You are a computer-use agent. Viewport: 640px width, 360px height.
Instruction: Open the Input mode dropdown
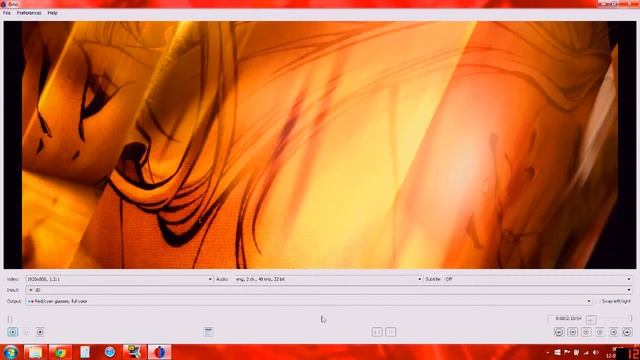[329, 290]
